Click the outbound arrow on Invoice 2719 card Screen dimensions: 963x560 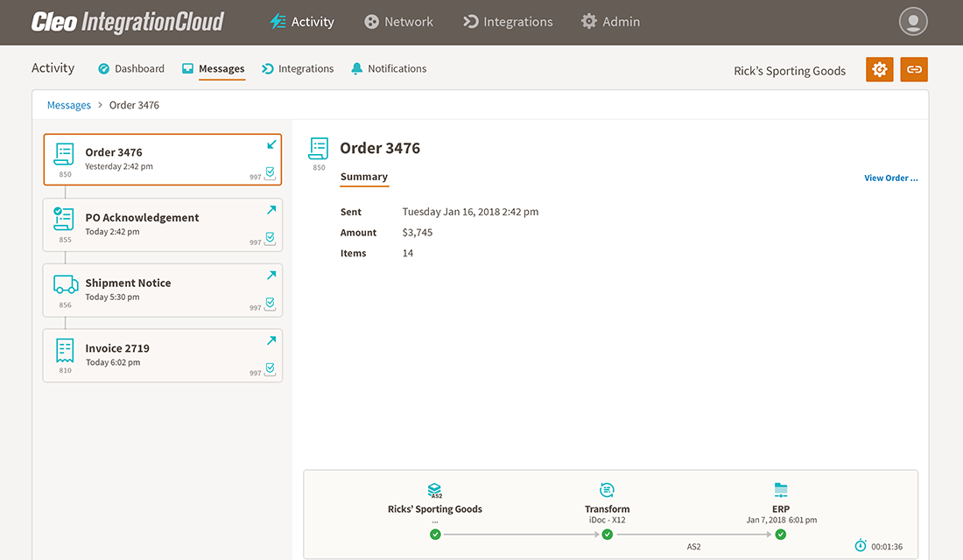271,340
